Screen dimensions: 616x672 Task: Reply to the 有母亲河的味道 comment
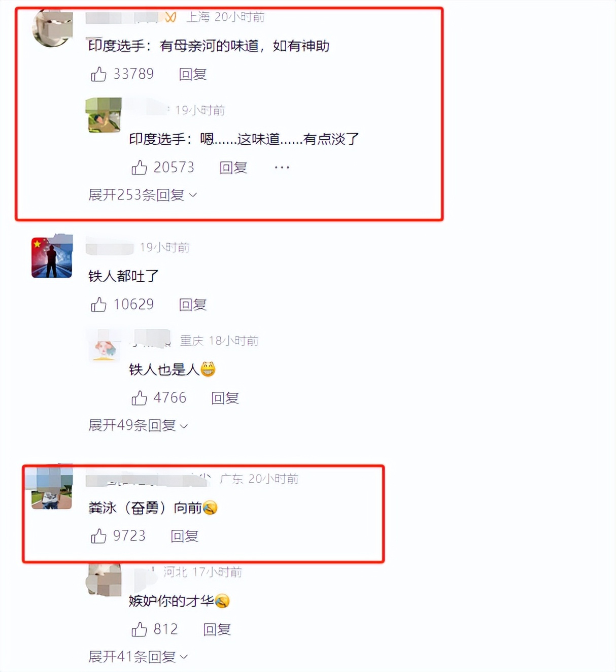click(193, 75)
